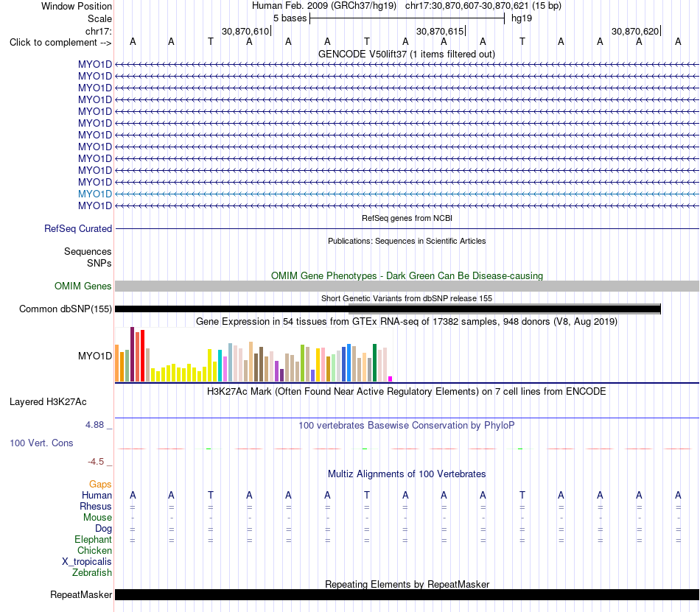Click the 'Chicken' alignment row label
Image resolution: width=700 pixels, height=612 pixels.
[x=94, y=550]
